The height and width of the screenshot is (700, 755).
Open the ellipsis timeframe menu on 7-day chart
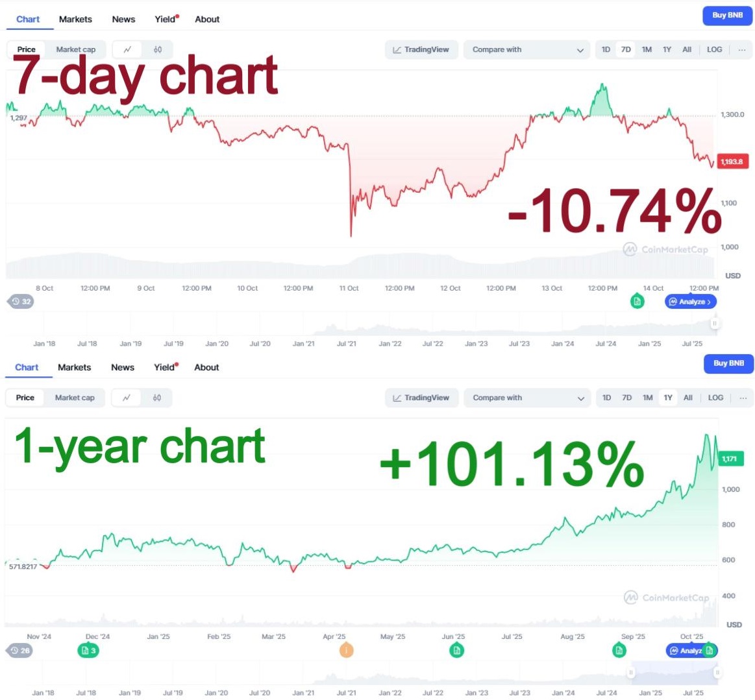pyautogui.click(x=743, y=49)
